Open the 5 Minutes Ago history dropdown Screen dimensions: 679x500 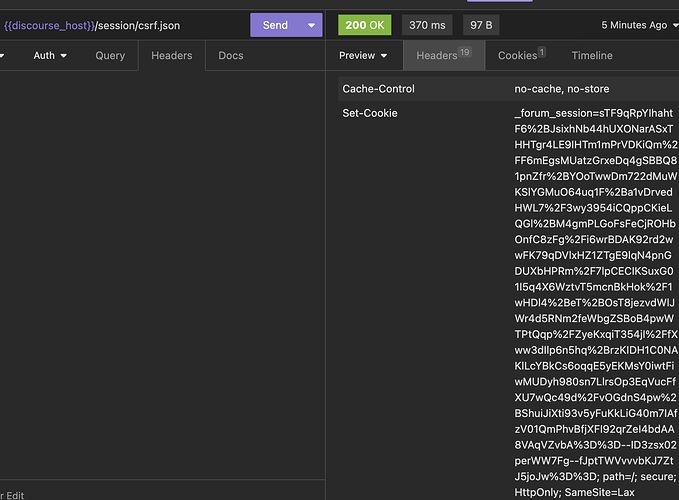pyautogui.click(x=640, y=25)
